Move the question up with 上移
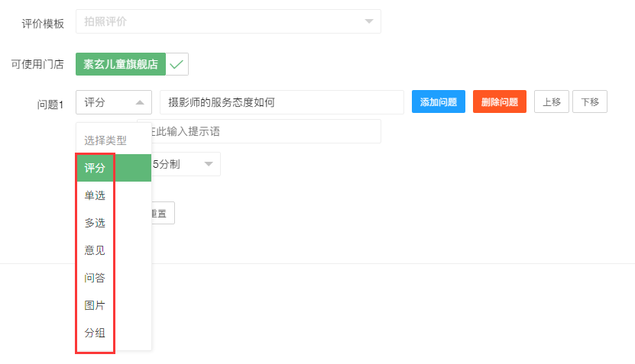The width and height of the screenshot is (635, 364). [551, 102]
